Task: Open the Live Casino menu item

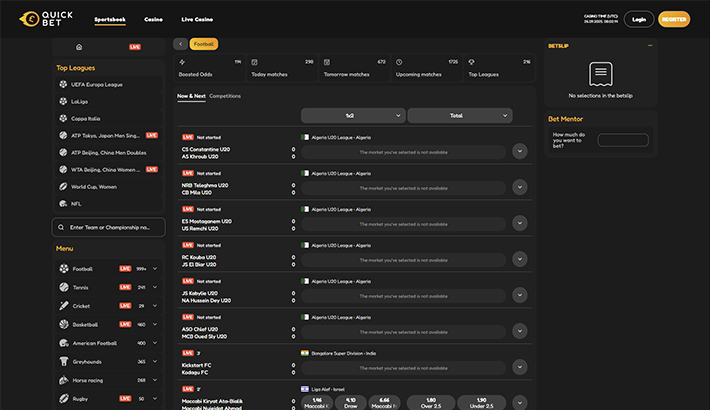Action: tap(197, 19)
